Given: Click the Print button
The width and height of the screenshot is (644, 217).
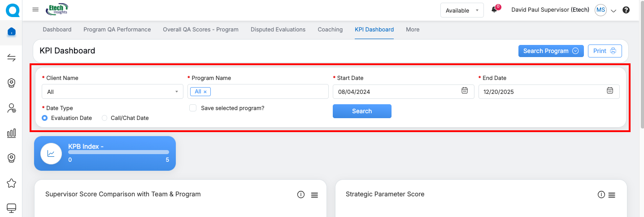Looking at the screenshot, I should 605,51.
